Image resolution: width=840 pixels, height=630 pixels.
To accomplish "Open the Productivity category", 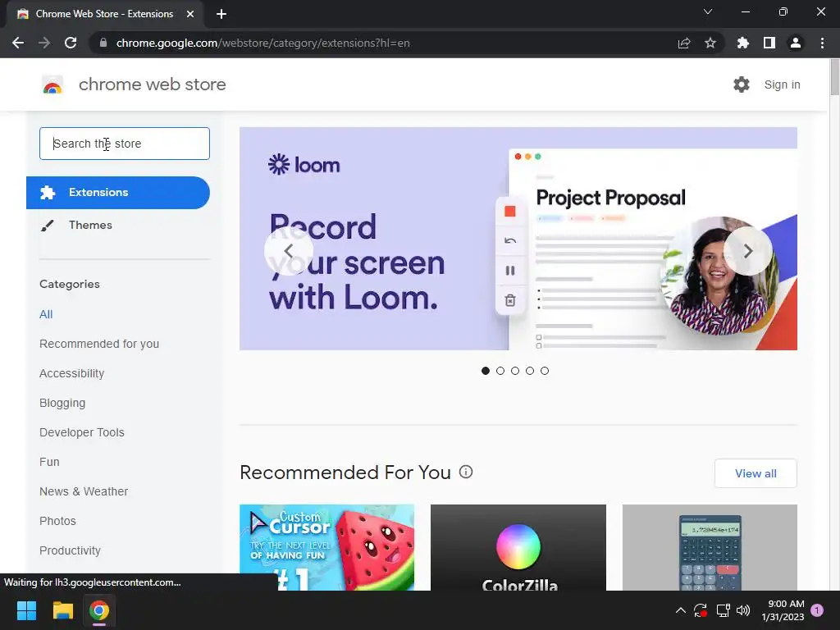I will point(71,550).
